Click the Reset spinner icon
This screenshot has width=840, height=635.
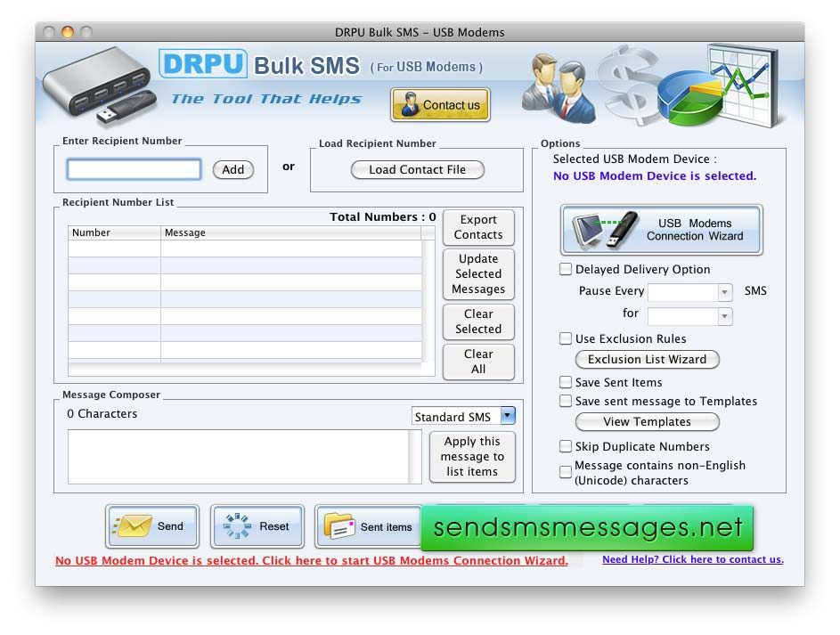(237, 525)
